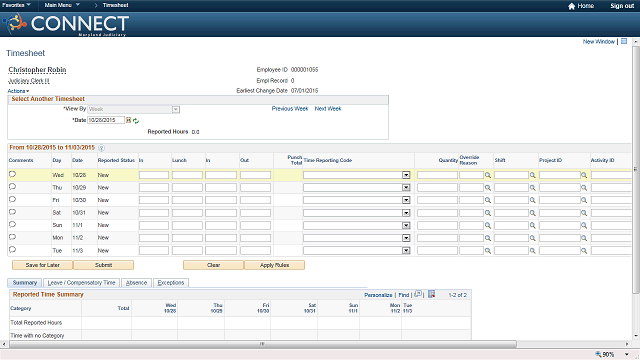Open the comment bubble for Sat 10/31
The image size is (640, 360).
[12, 212]
